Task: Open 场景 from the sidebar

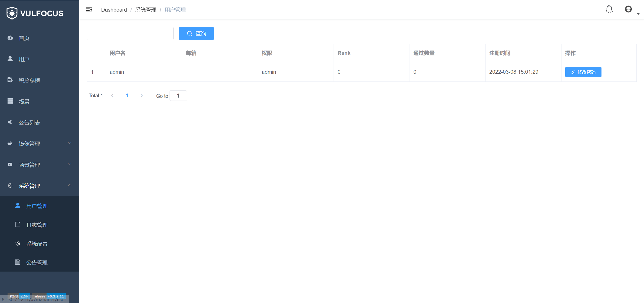Action: 24,102
